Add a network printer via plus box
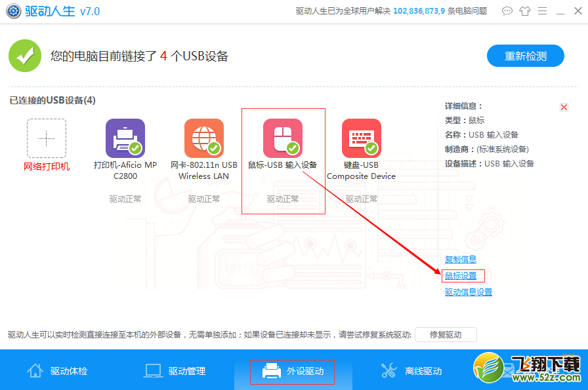The height and width of the screenshot is (390, 588). (47, 138)
